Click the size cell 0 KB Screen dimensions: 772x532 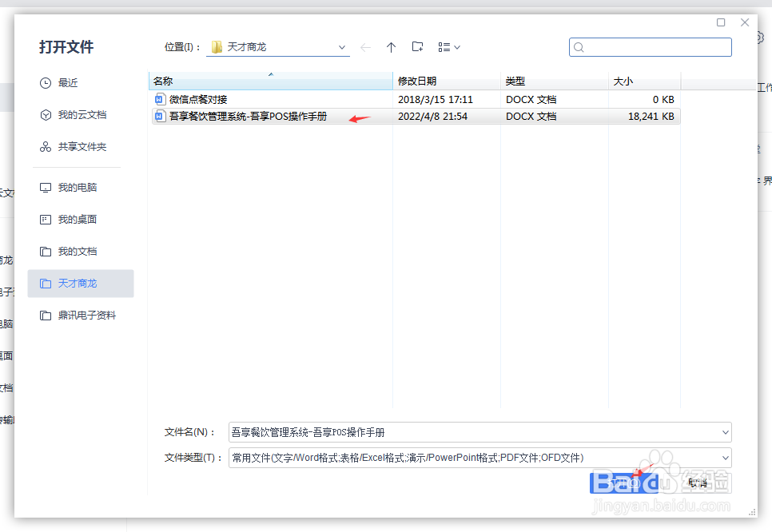coord(663,99)
